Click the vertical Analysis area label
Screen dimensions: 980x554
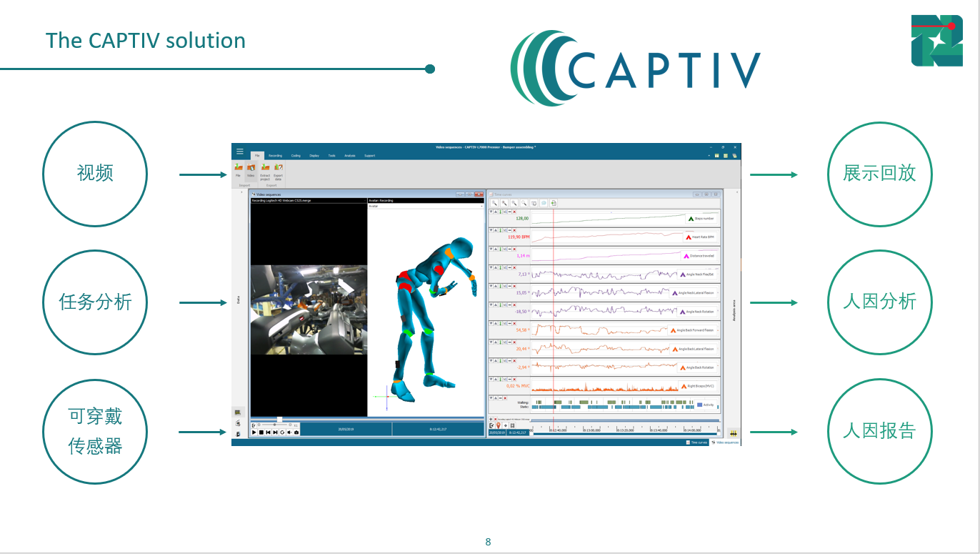point(734,312)
